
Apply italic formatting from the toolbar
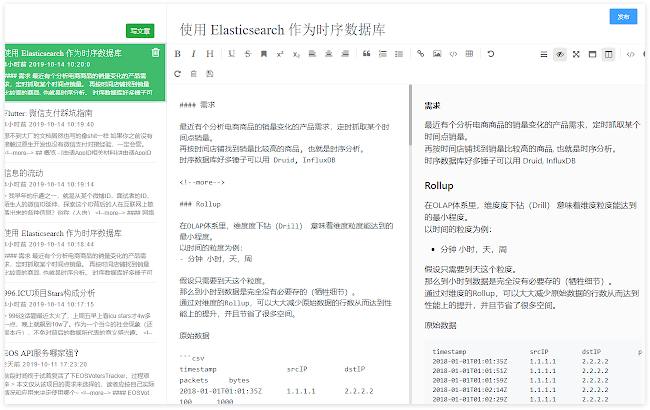pyautogui.click(x=194, y=54)
